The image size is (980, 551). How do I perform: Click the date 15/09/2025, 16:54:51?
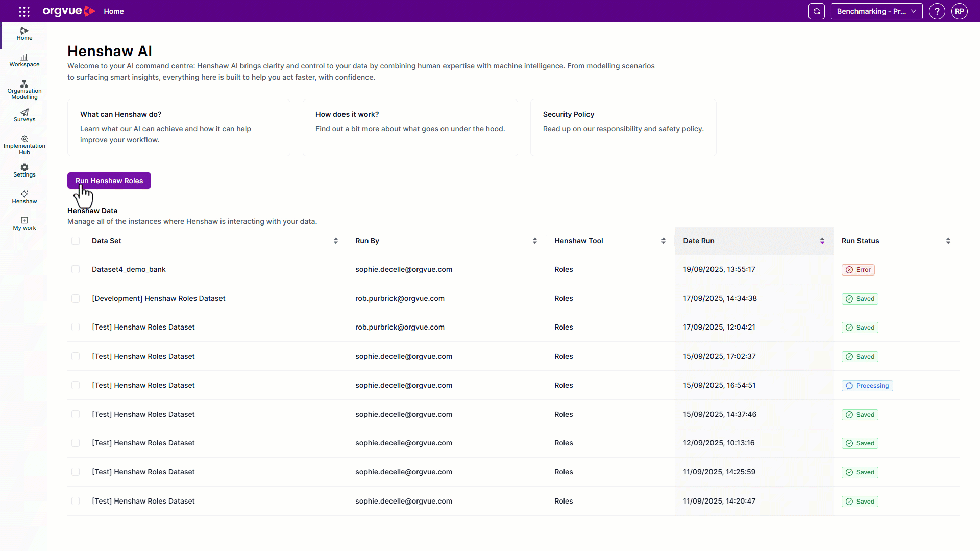pyautogui.click(x=720, y=385)
